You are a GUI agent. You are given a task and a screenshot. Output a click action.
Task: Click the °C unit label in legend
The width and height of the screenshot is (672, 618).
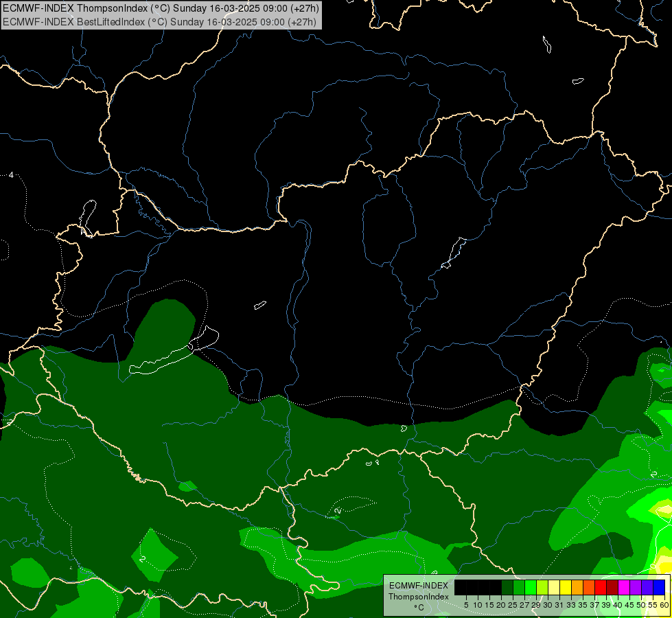419,608
